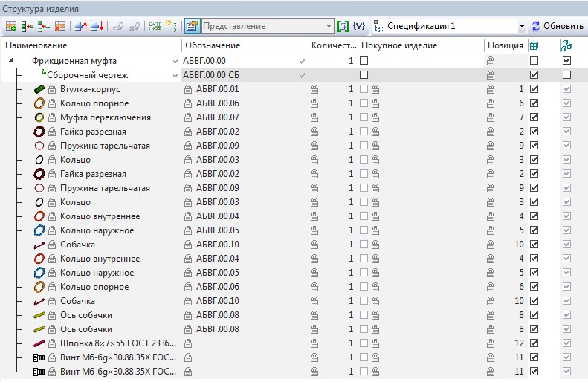Toggle the Представление view mode button
The image size is (588, 382).
pos(192,26)
